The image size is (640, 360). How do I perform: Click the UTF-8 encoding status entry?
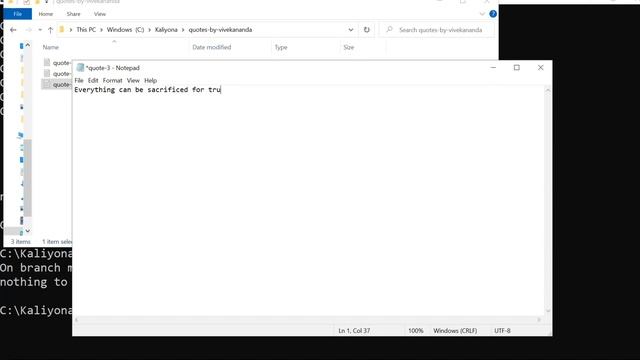(502, 331)
